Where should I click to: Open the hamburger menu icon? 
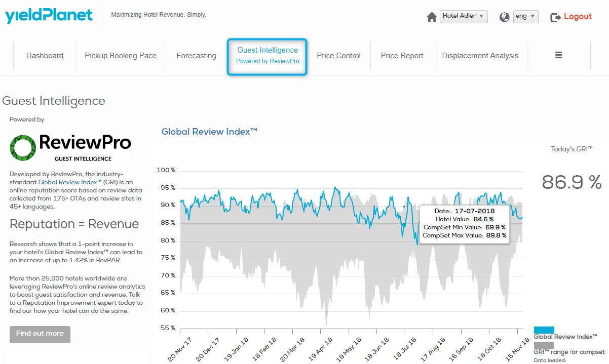tap(559, 55)
